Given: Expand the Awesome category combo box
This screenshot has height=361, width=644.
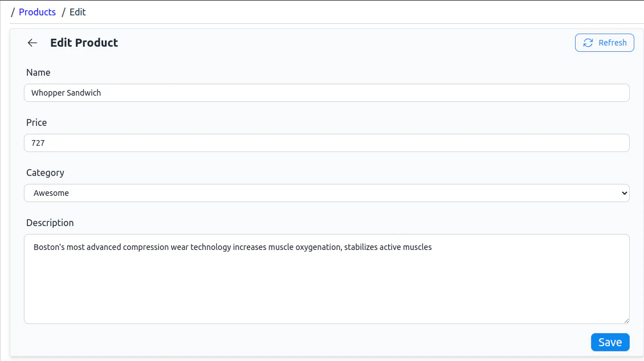Looking at the screenshot, I should (x=327, y=193).
